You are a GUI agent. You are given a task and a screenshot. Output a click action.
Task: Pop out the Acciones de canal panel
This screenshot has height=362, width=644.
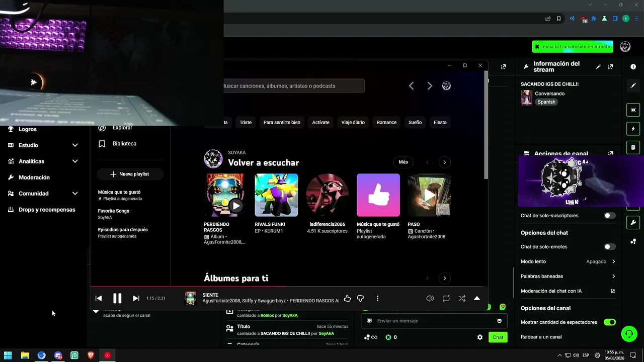tap(610, 154)
